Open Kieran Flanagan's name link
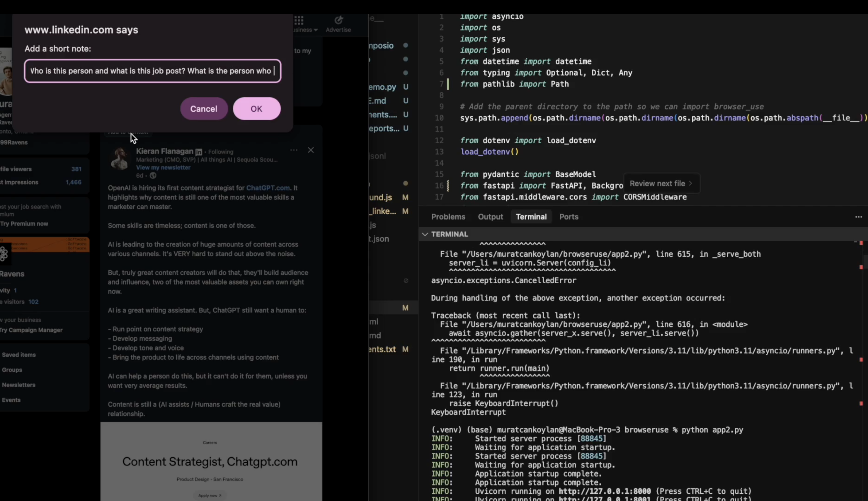The width and height of the screenshot is (868, 501). 164,151
